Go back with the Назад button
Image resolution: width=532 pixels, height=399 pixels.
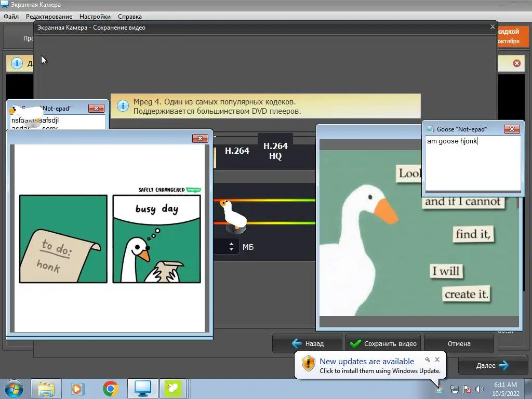click(307, 343)
